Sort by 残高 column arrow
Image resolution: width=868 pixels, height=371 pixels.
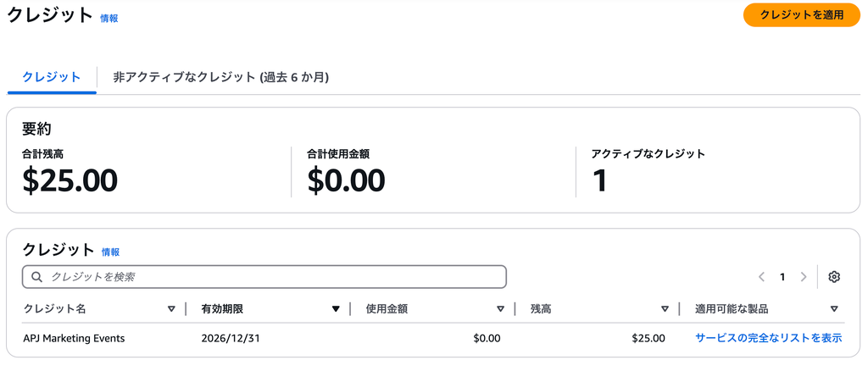tap(665, 309)
